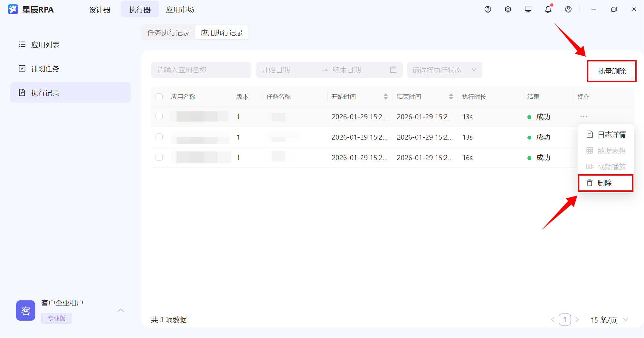The height and width of the screenshot is (338, 644).
Task: Check the third row checkbox with 16s duration
Action: click(x=159, y=157)
